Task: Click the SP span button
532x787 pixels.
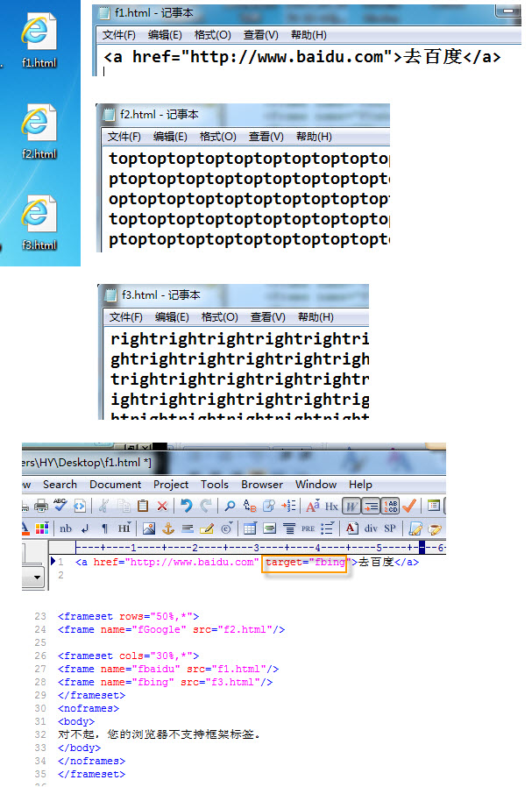Action: (390, 528)
